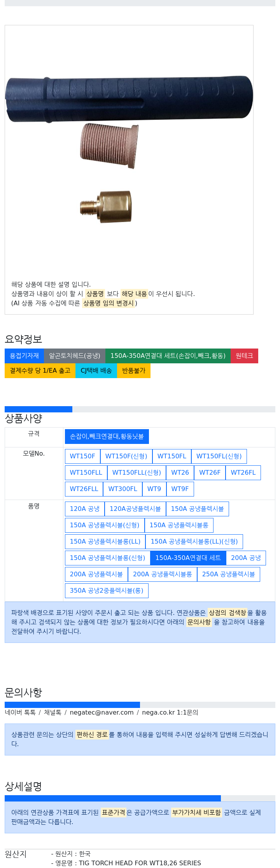The width and height of the screenshot is (280, 868).
Task: Select the 120A 공냉 product option
Action: [x=85, y=509]
